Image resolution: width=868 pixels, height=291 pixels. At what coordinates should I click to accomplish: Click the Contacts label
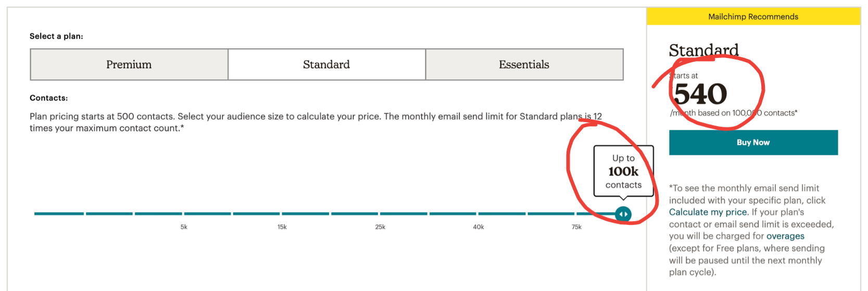click(48, 98)
